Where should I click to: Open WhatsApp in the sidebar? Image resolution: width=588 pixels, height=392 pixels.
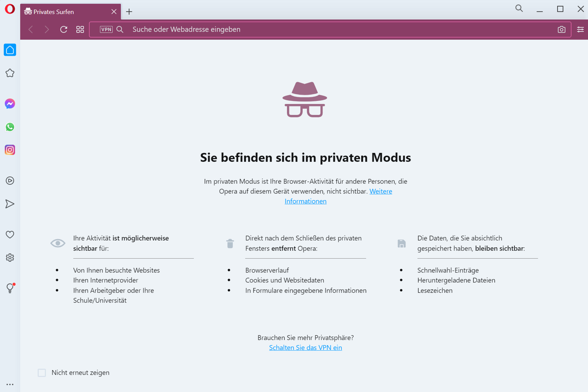pos(10,127)
